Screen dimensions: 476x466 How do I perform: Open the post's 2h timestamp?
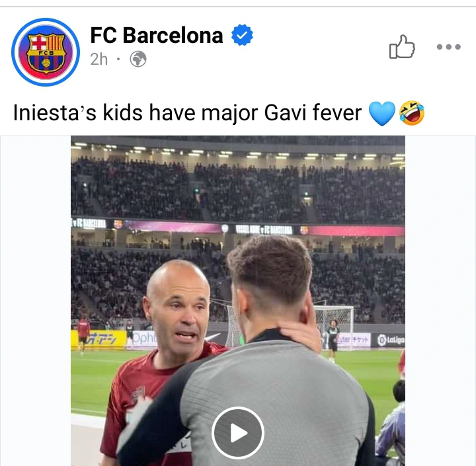(x=99, y=59)
